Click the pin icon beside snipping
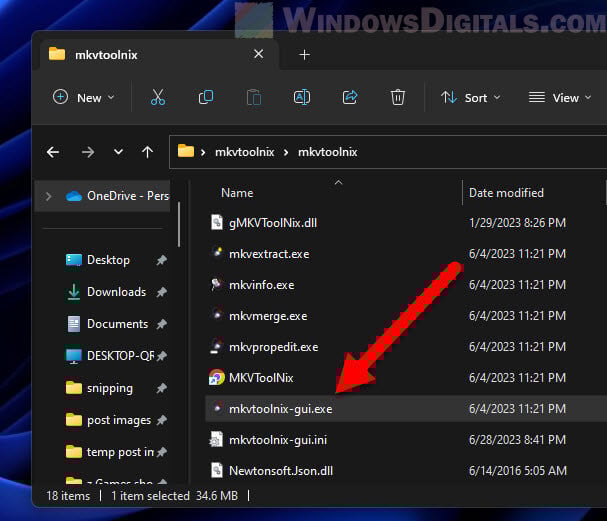 [x=162, y=388]
